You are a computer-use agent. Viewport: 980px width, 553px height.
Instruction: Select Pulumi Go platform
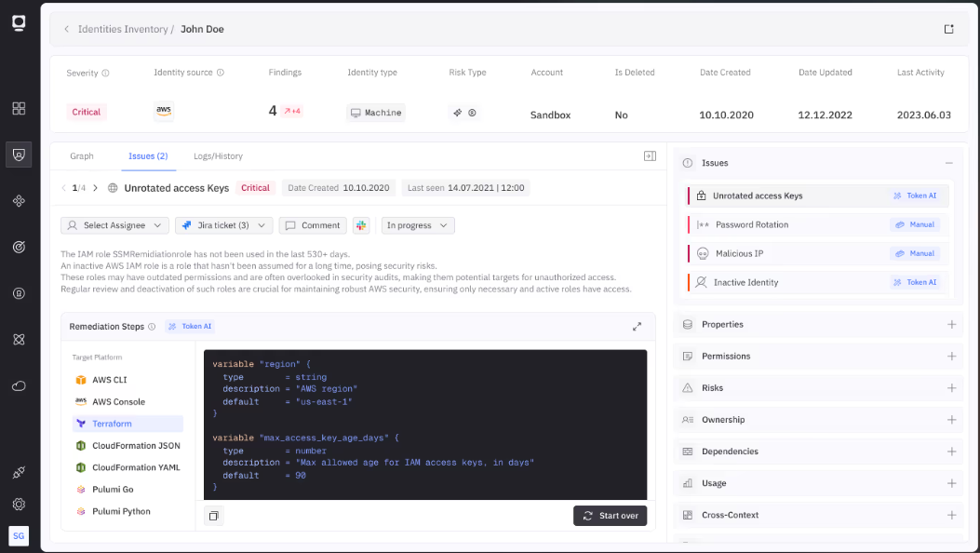click(128, 490)
